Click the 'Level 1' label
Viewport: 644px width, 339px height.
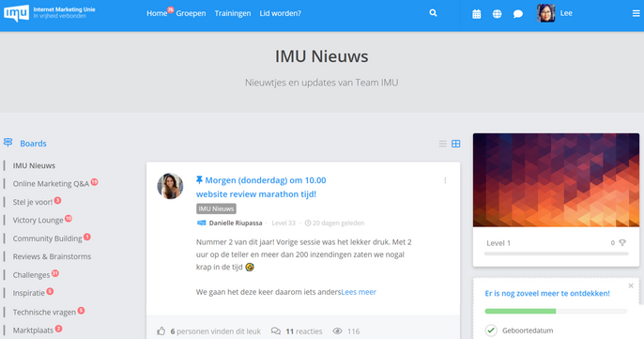click(x=498, y=243)
